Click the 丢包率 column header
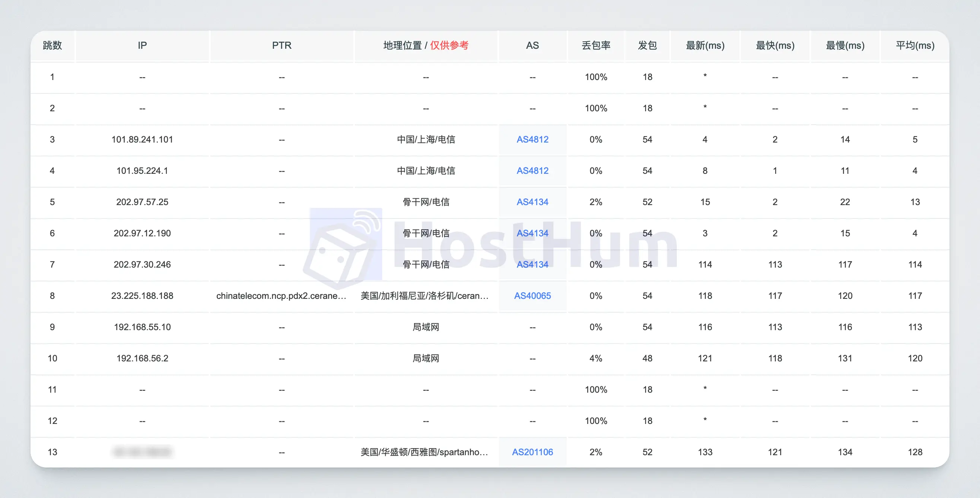Screen dimensions: 980x498 pos(596,46)
